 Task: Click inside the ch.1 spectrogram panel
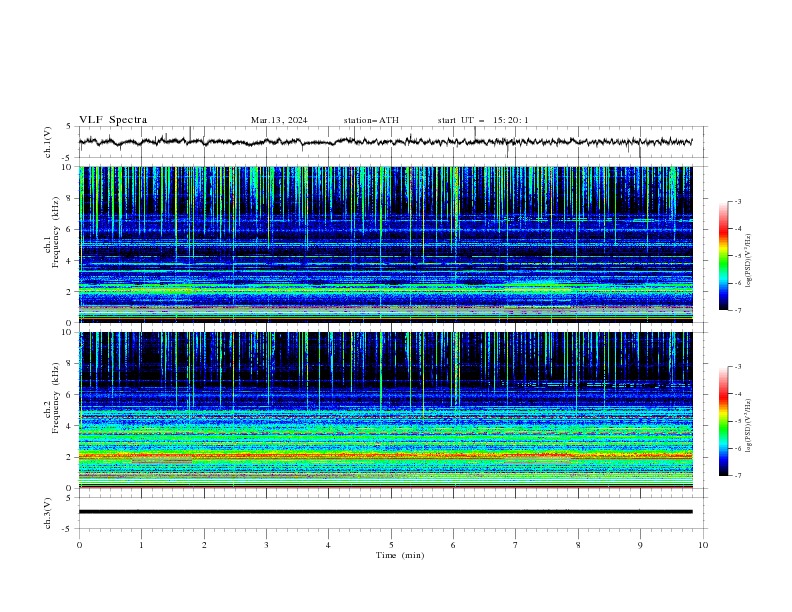pyautogui.click(x=385, y=244)
